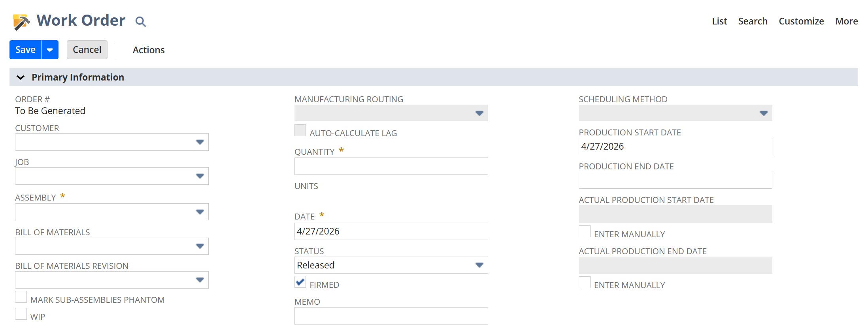Click the Cancel button
Screen dimensions: 868x332
pos(87,49)
